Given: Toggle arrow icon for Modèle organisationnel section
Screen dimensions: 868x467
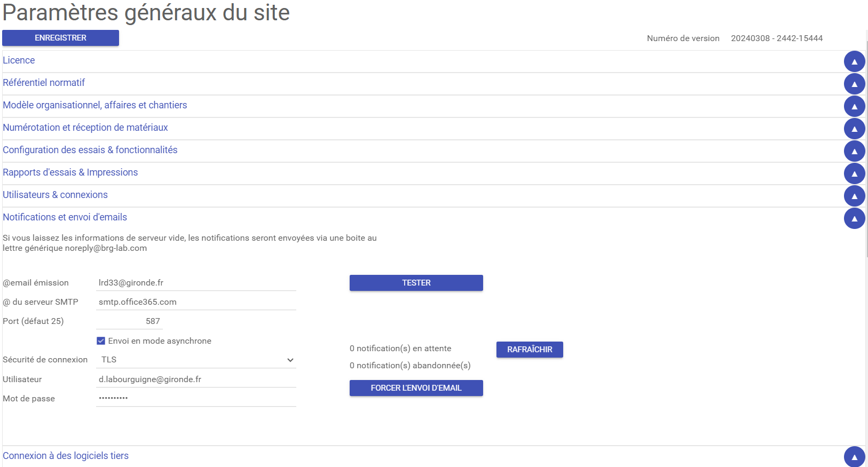Looking at the screenshot, I should pos(854,106).
